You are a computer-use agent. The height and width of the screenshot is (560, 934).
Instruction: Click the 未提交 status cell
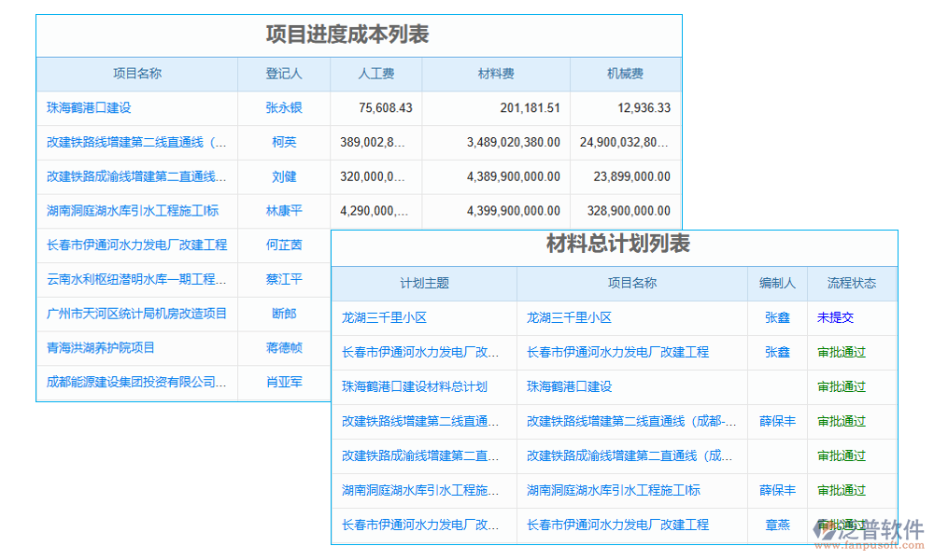coord(835,318)
